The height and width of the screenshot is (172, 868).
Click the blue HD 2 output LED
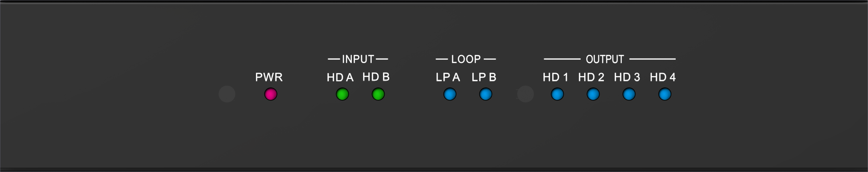tap(593, 94)
